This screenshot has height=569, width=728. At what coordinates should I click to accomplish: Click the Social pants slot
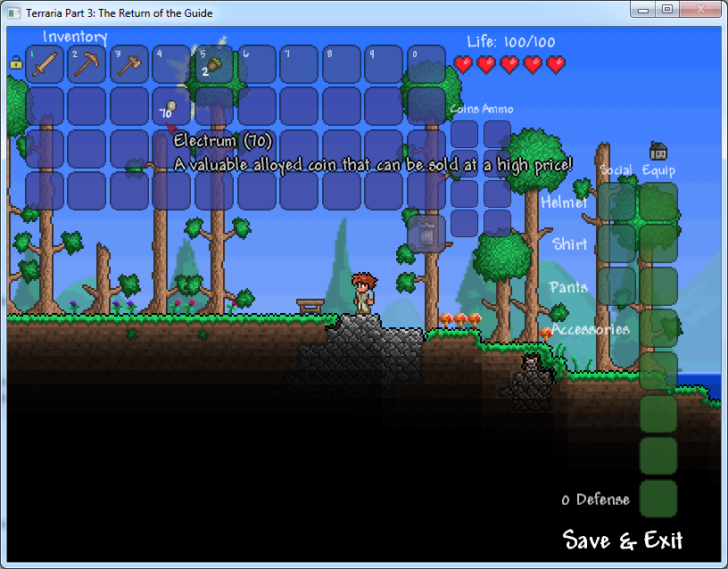(x=616, y=286)
